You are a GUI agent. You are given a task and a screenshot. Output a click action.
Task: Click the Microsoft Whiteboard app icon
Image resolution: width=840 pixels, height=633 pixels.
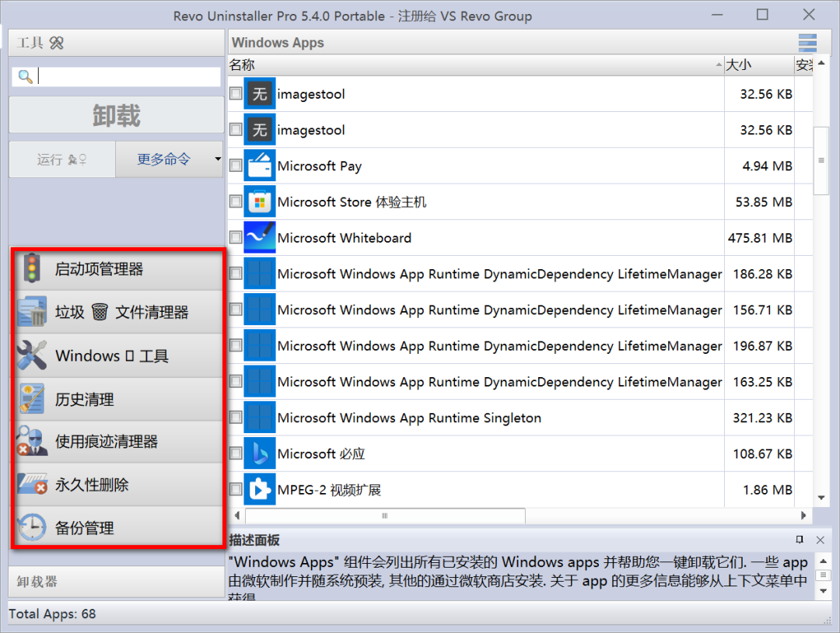260,238
